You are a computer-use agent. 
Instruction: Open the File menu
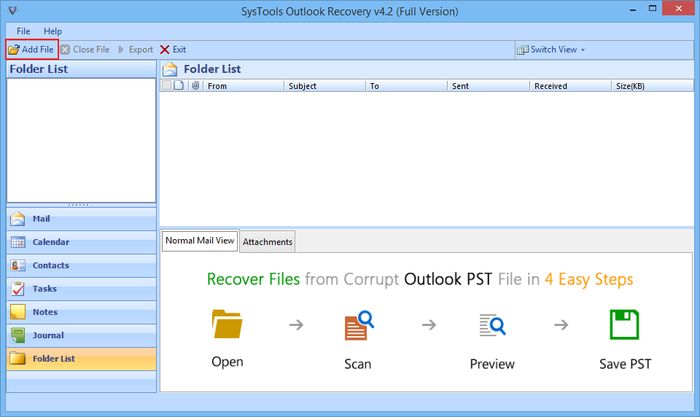point(23,31)
